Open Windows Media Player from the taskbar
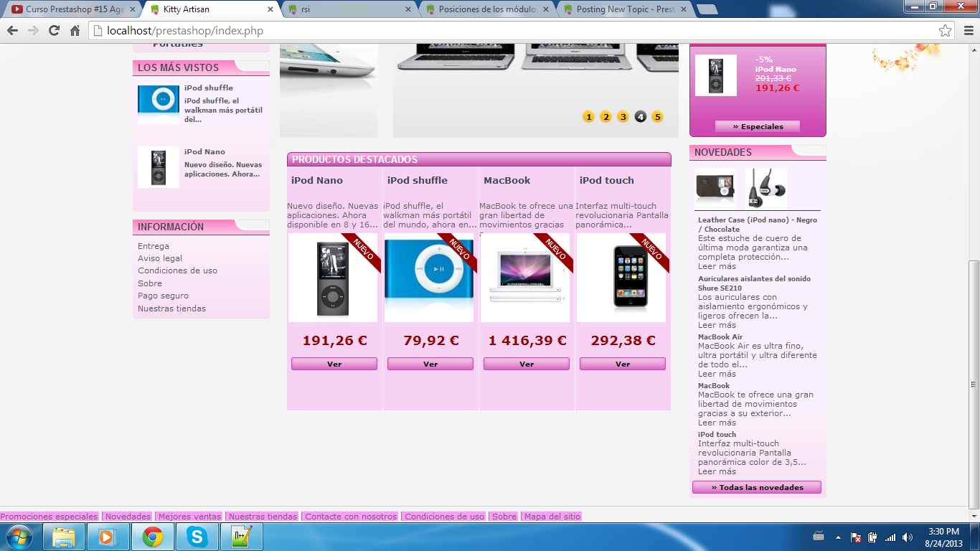The image size is (980, 551). 108,537
